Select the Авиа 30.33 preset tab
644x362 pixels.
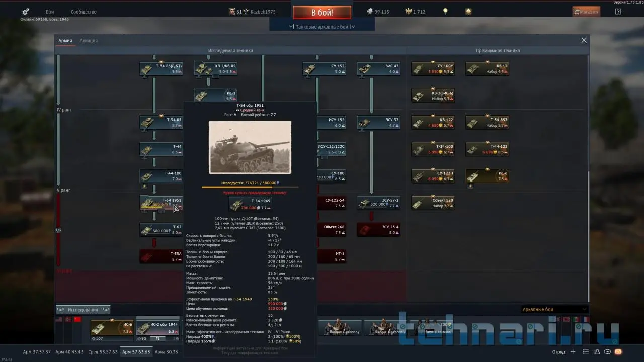pyautogui.click(x=166, y=352)
